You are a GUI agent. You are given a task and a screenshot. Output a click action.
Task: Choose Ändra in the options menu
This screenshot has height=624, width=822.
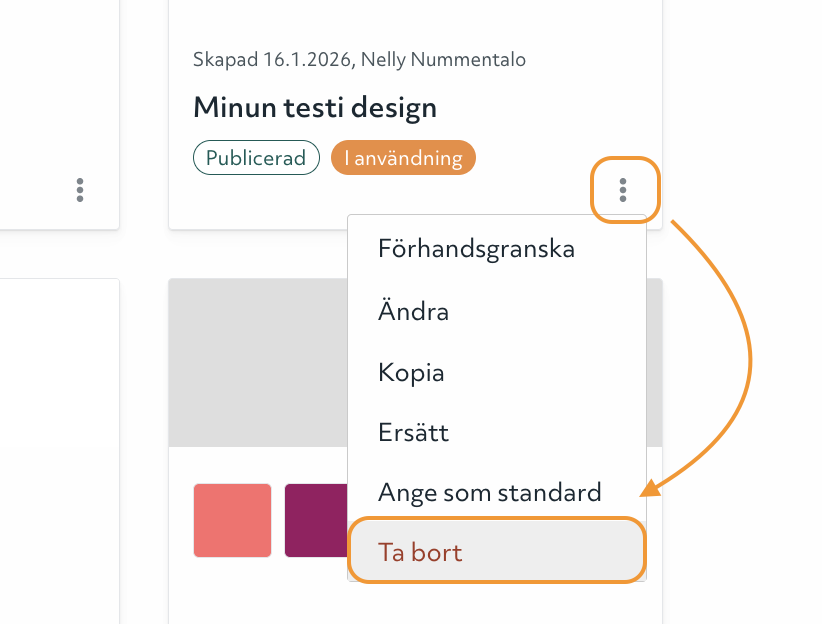coord(414,311)
